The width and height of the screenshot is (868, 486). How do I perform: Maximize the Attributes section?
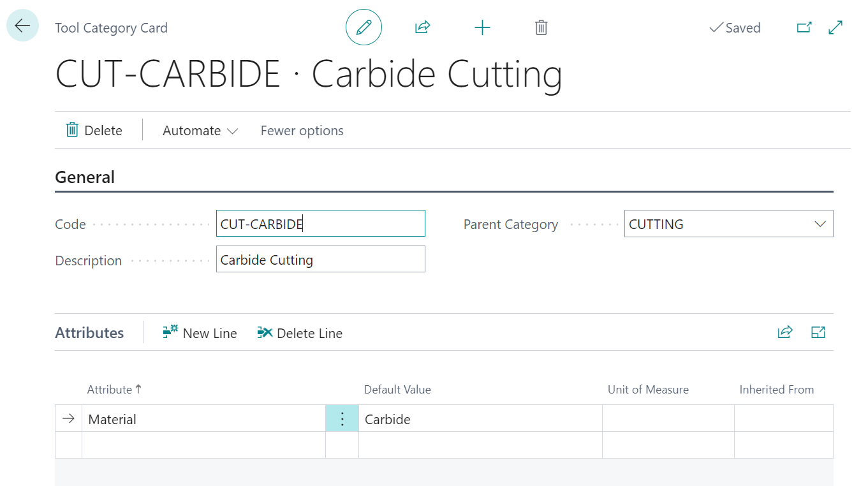pyautogui.click(x=818, y=332)
